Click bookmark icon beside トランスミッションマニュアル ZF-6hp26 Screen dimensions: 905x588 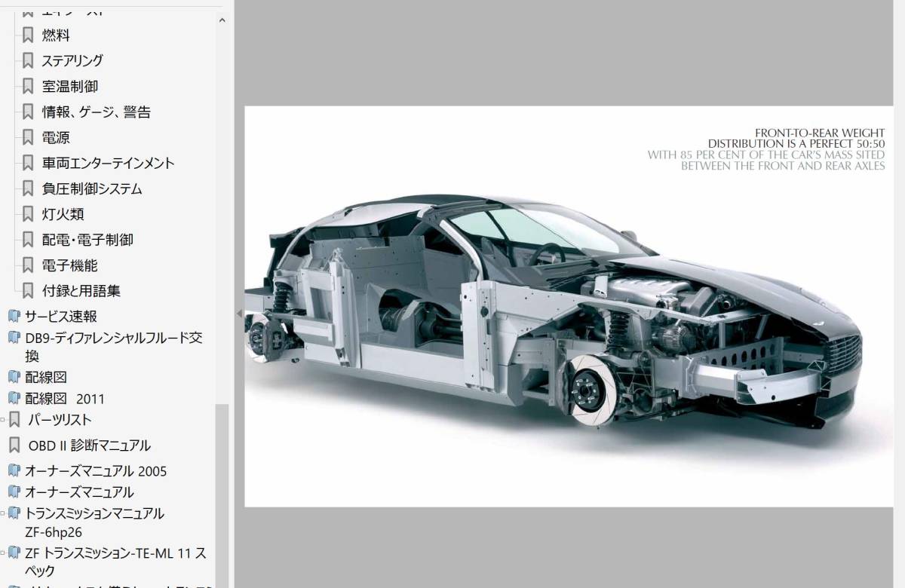[x=14, y=513]
